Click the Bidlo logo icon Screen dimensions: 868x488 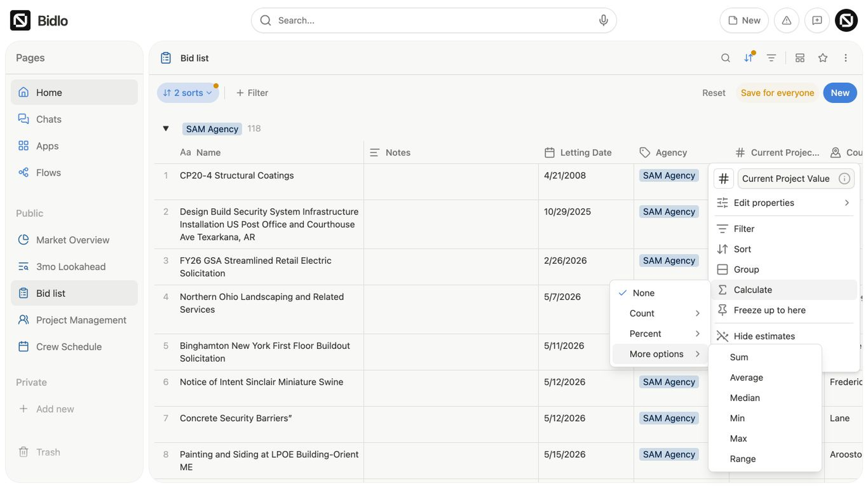coord(20,20)
